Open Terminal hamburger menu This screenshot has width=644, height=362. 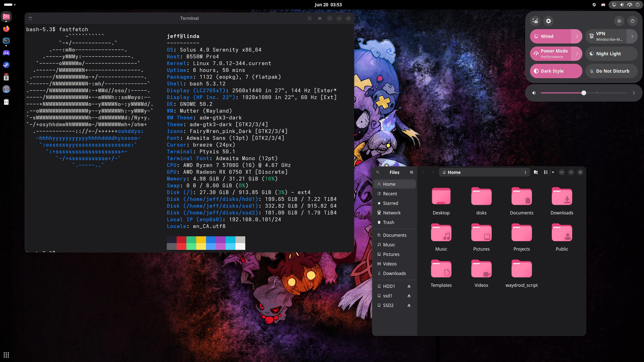pos(320,18)
